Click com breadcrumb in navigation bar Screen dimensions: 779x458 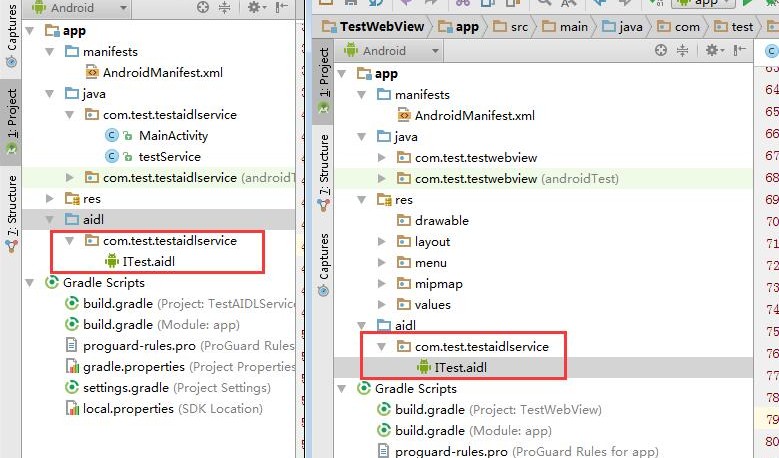click(x=679, y=26)
